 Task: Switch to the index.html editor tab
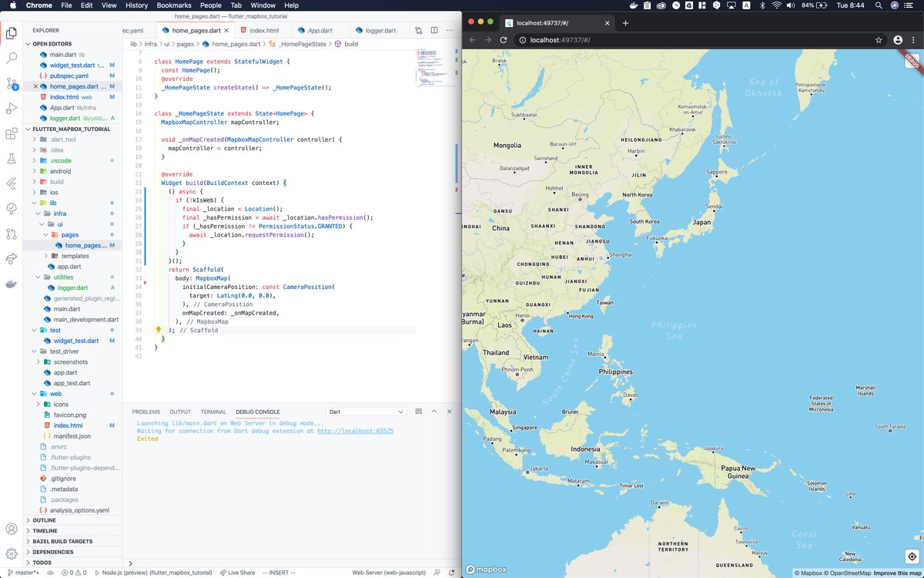(263, 30)
